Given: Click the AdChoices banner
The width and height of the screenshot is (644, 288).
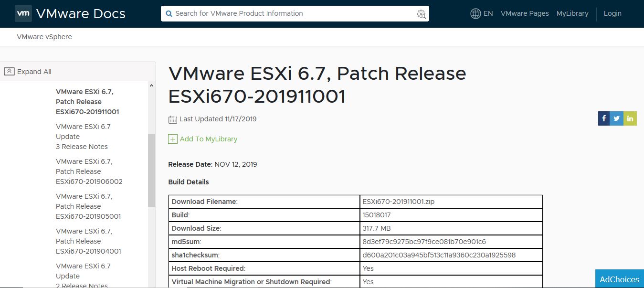Looking at the screenshot, I should click(x=619, y=279).
